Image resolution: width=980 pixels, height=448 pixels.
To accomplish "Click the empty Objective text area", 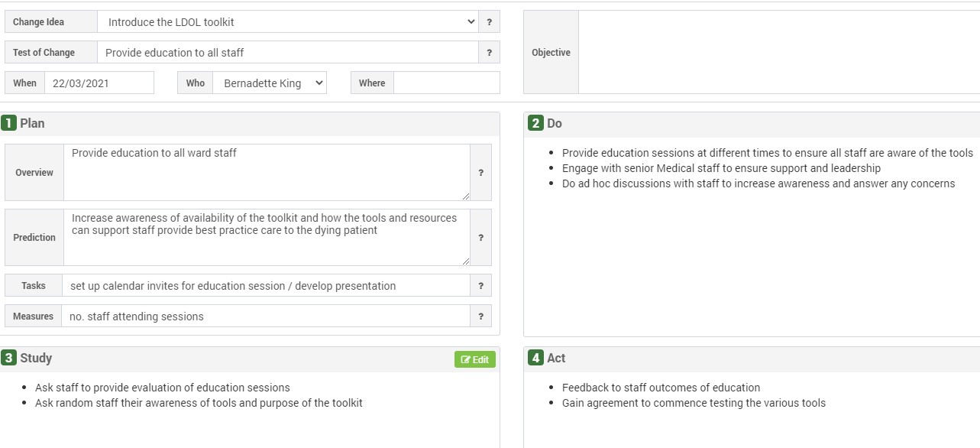I will pos(779,52).
